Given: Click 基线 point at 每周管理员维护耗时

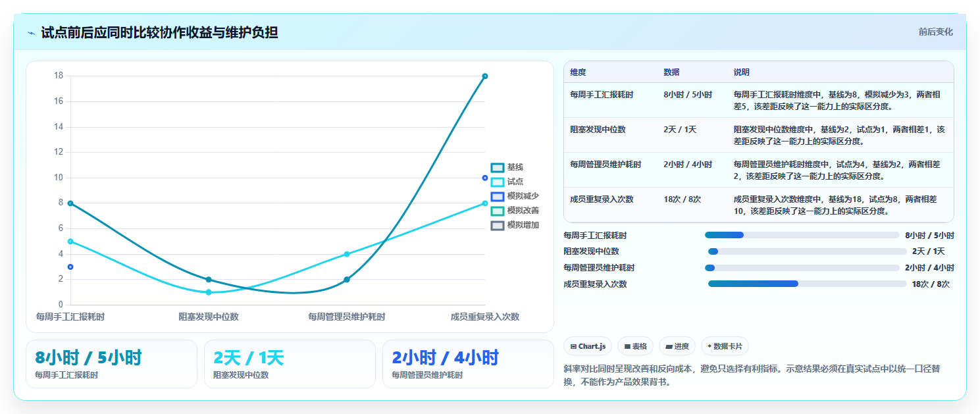Looking at the screenshot, I should [347, 280].
